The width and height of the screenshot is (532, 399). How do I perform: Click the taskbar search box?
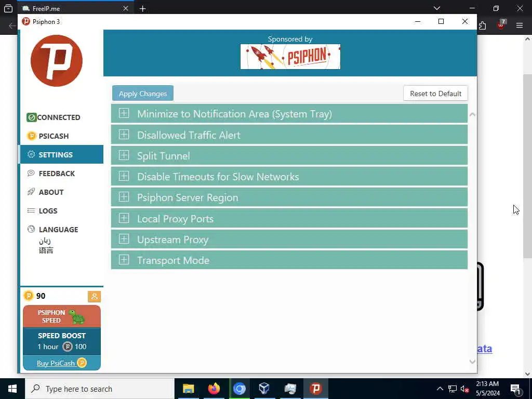pyautogui.click(x=100, y=389)
